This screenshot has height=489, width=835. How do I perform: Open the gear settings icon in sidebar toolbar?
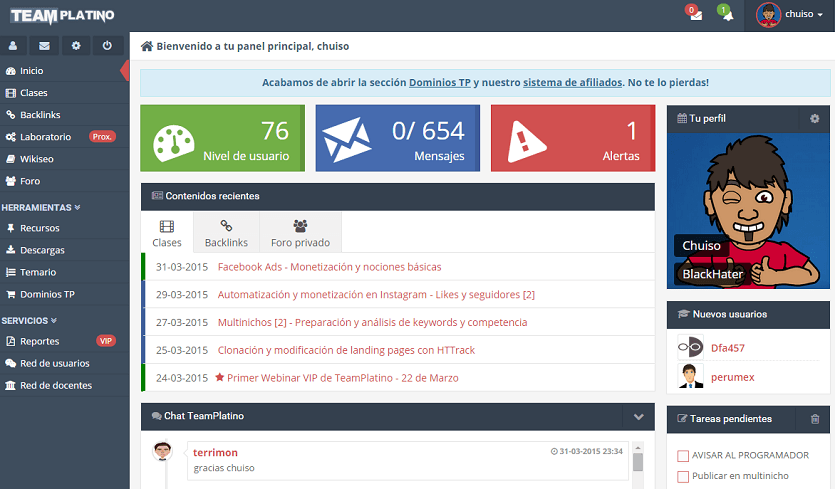coord(76,46)
